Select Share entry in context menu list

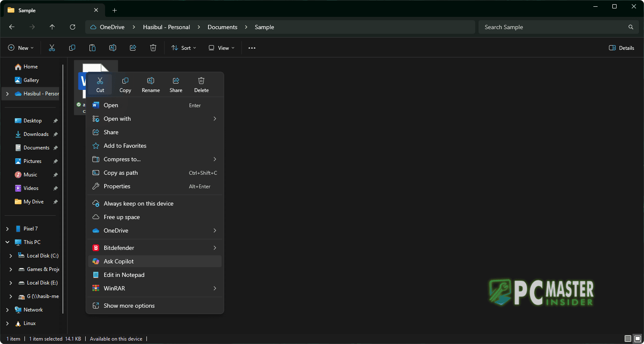pos(155,132)
